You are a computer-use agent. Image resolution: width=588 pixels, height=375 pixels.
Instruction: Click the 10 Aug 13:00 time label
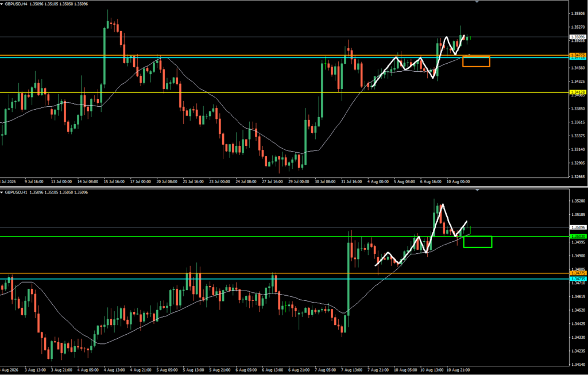coord(432,370)
